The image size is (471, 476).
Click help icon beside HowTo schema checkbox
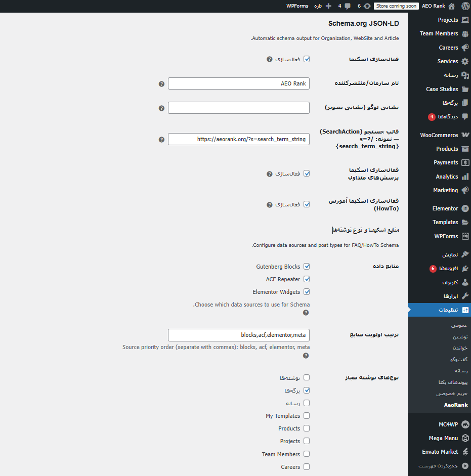(x=270, y=205)
